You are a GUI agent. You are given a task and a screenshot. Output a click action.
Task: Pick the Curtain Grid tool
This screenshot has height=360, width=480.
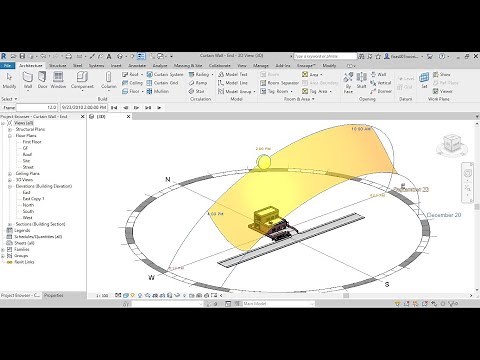(x=162, y=83)
